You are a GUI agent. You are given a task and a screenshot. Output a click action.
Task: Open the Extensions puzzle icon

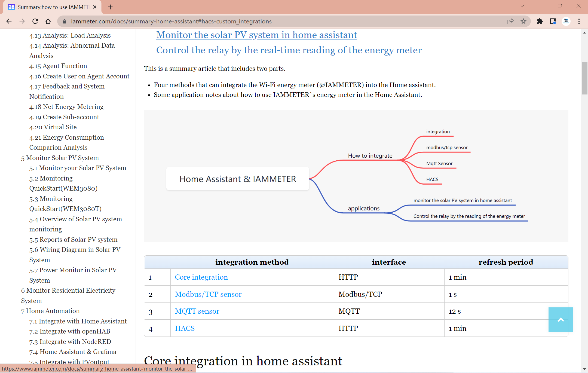[x=540, y=21]
